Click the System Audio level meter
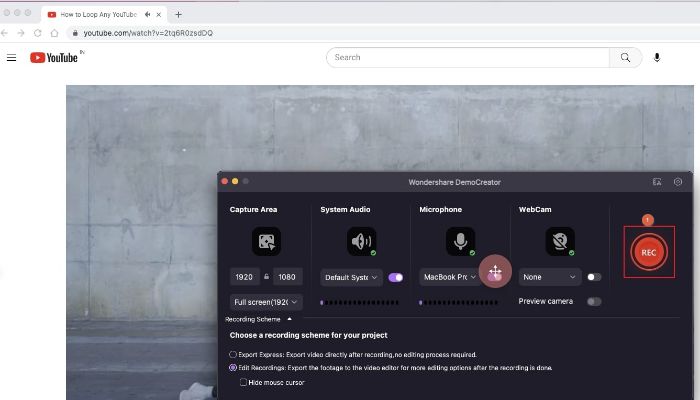 tap(359, 303)
